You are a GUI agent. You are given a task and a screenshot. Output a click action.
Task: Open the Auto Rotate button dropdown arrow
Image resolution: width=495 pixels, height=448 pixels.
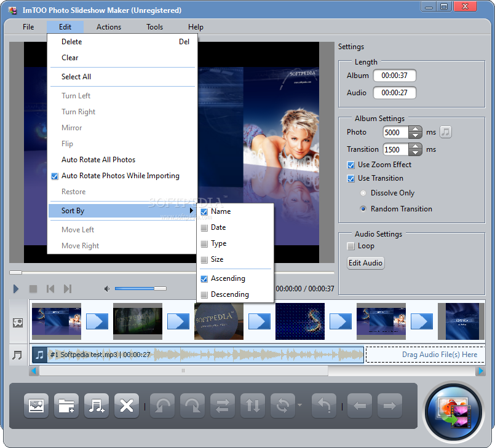coord(299,405)
